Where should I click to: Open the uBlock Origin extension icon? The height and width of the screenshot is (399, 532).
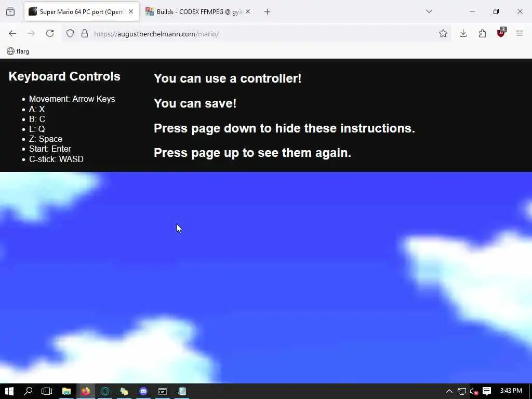[x=501, y=33]
